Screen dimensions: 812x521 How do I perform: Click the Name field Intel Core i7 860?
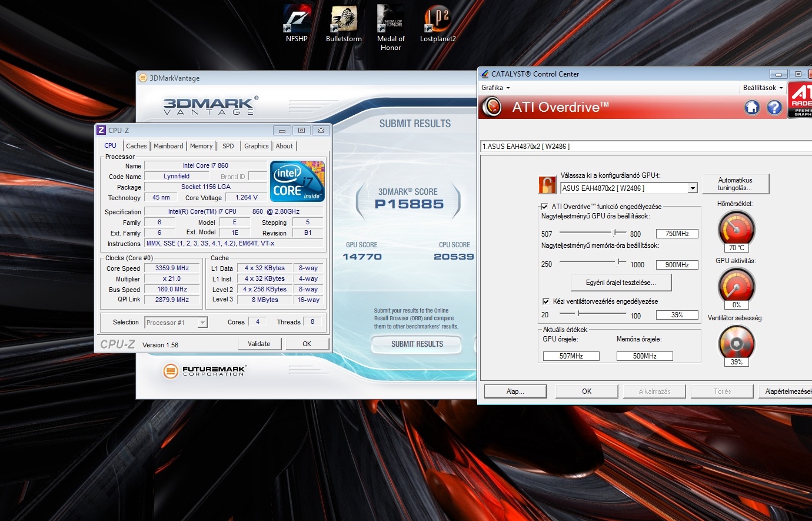pyautogui.click(x=205, y=165)
